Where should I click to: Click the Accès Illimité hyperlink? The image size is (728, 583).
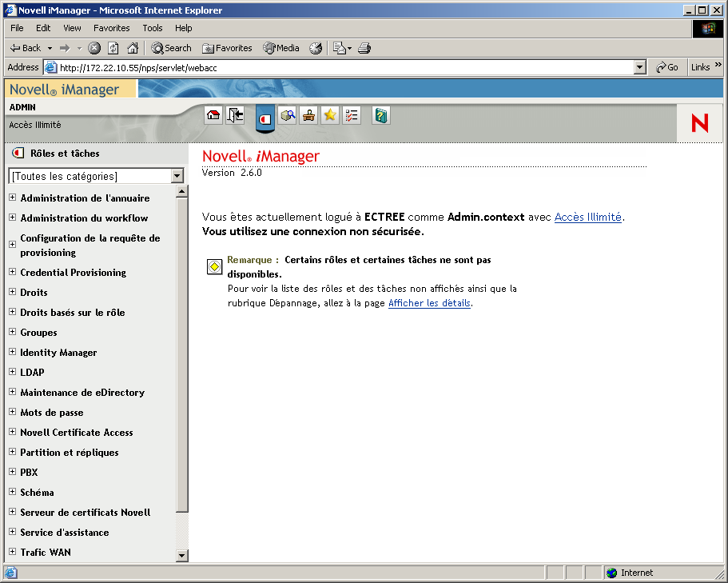587,217
